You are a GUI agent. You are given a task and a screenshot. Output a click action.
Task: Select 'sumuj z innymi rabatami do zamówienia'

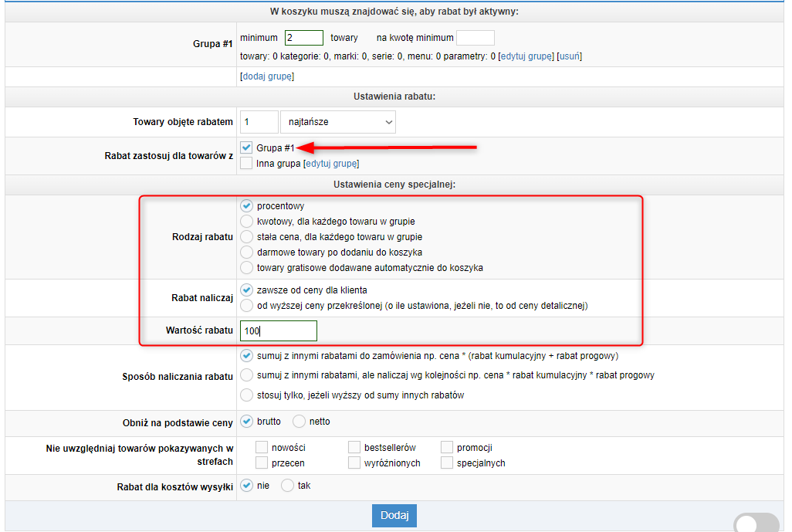click(246, 356)
